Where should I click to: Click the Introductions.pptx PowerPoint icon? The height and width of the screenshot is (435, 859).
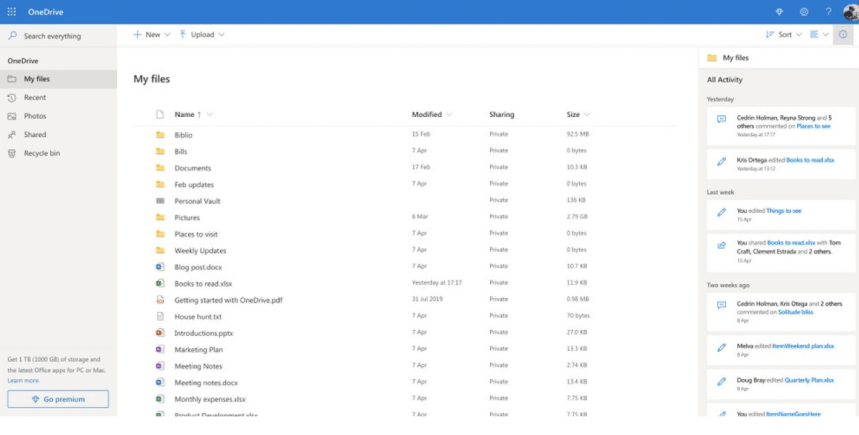[160, 333]
